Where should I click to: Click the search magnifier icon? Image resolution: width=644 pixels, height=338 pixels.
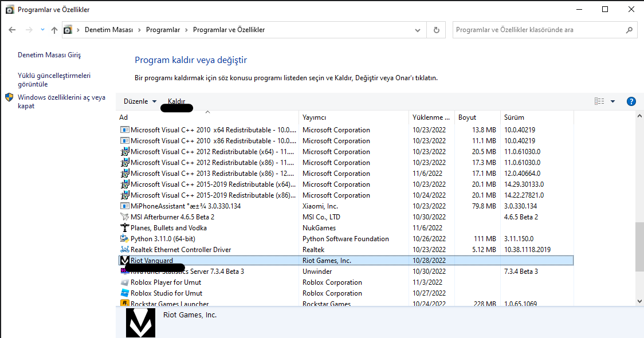629,30
